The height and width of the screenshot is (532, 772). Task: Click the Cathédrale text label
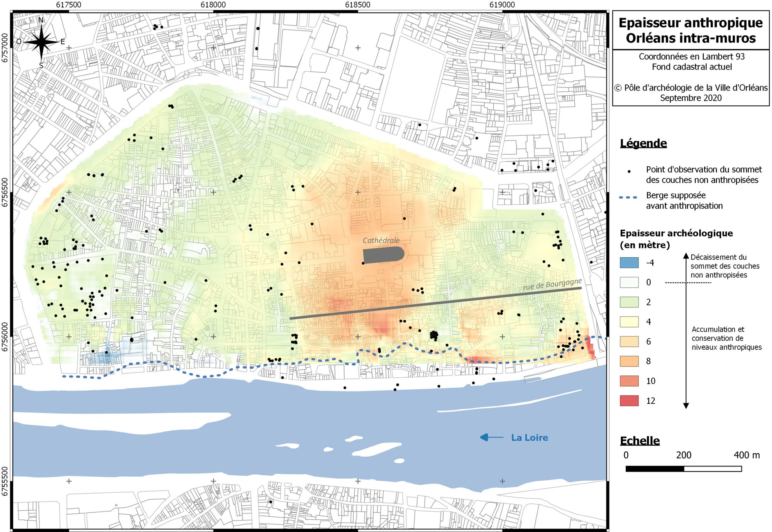pos(381,240)
